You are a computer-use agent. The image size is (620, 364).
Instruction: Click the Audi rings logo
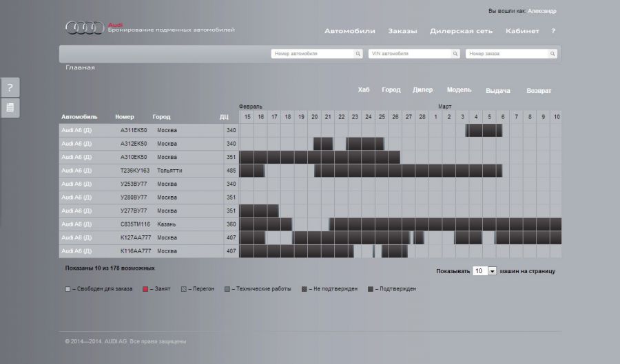(x=85, y=28)
